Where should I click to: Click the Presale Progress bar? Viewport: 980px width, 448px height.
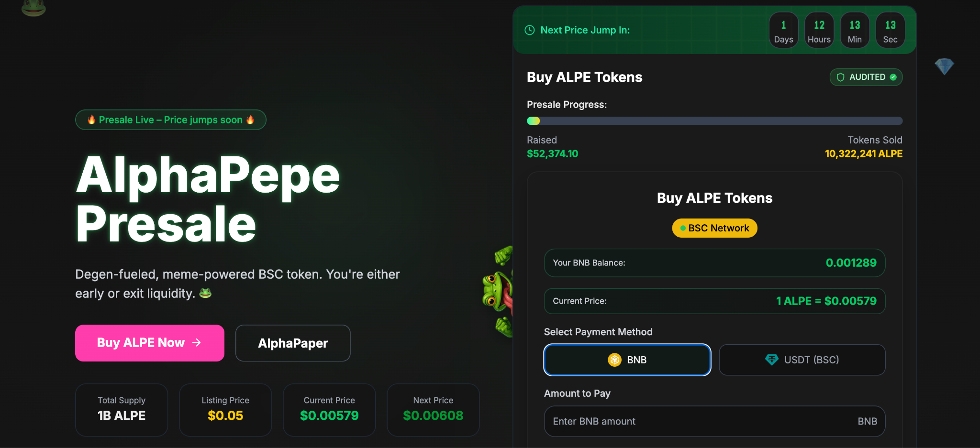(x=714, y=121)
